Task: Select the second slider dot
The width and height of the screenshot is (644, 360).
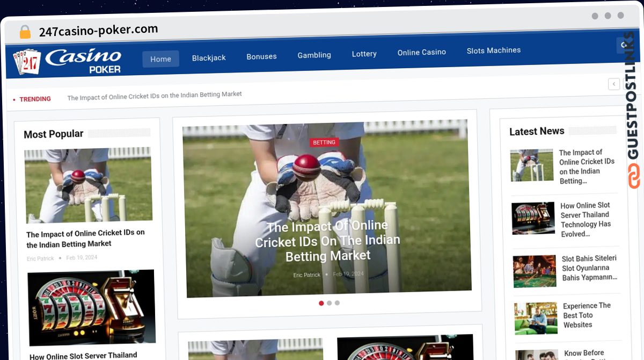Action: (330, 303)
